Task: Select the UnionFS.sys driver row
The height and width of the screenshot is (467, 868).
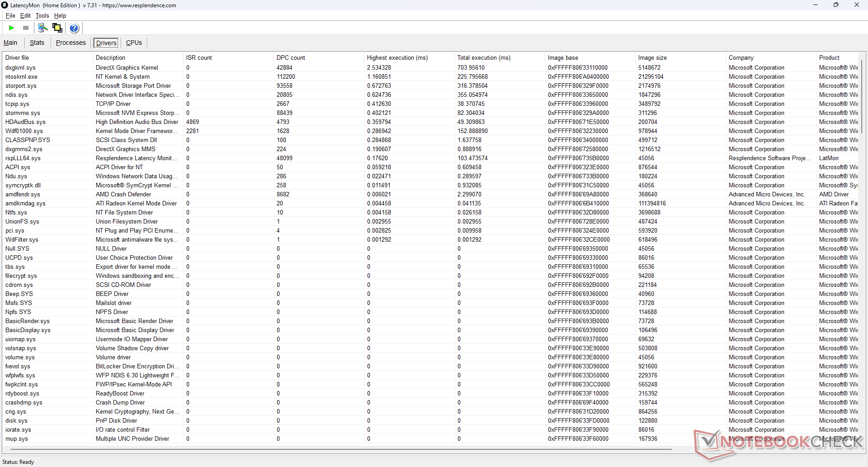Action: tap(430, 221)
